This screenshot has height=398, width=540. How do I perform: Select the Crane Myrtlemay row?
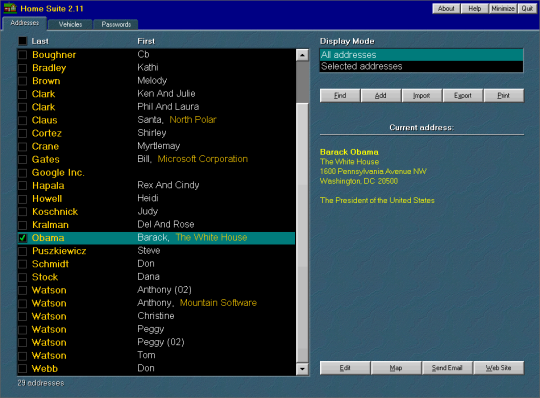pos(156,146)
